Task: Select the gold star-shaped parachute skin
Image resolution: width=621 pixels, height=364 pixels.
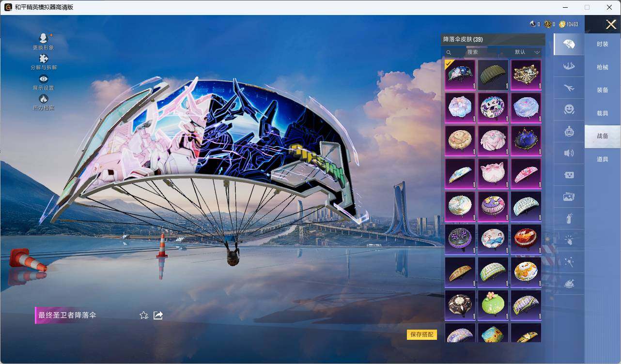Action: click(526, 75)
